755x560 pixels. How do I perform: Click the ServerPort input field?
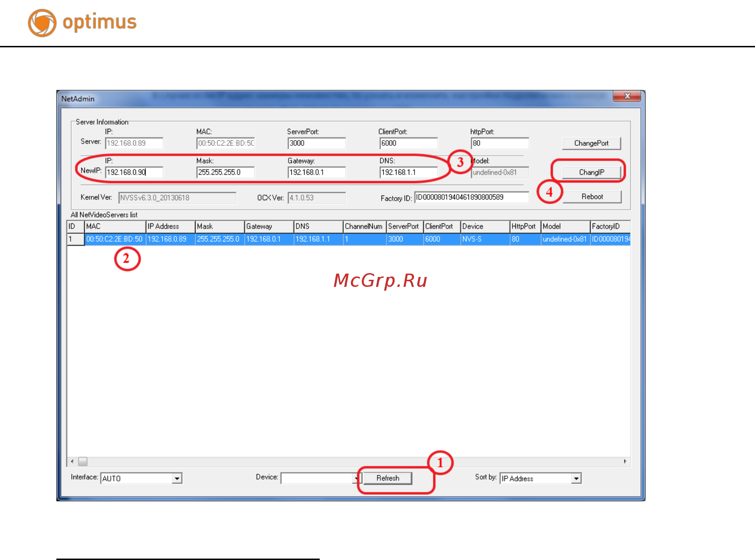click(317, 143)
